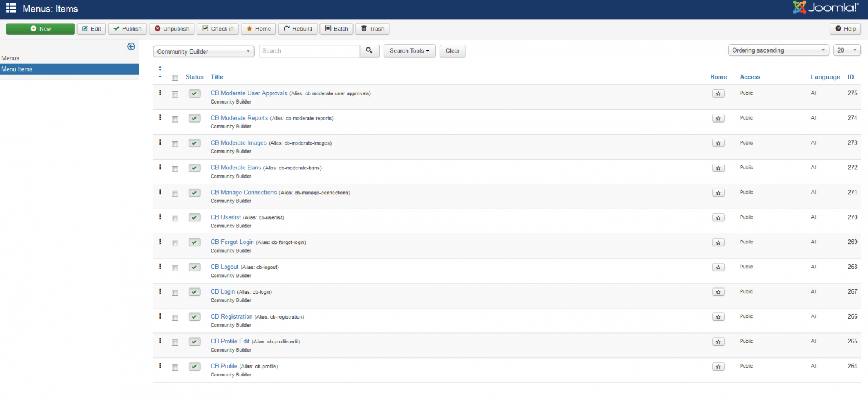868x399 pixels.
Task: Sort by Home column header
Action: pos(718,77)
